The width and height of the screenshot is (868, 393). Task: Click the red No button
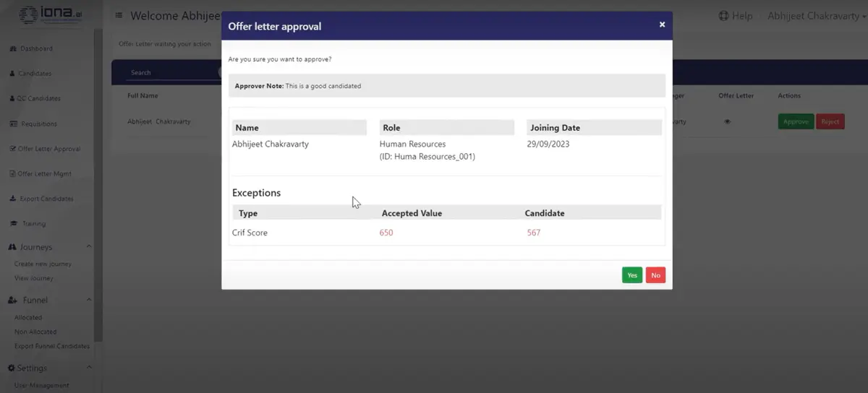[x=655, y=275]
